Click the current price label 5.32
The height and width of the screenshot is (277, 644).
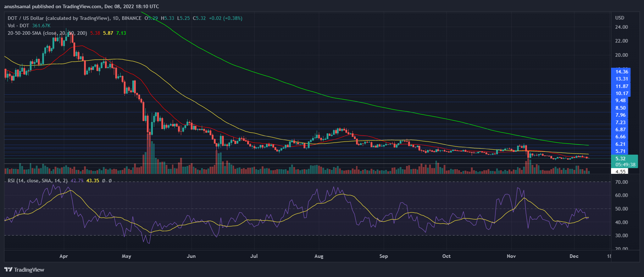coord(620,159)
